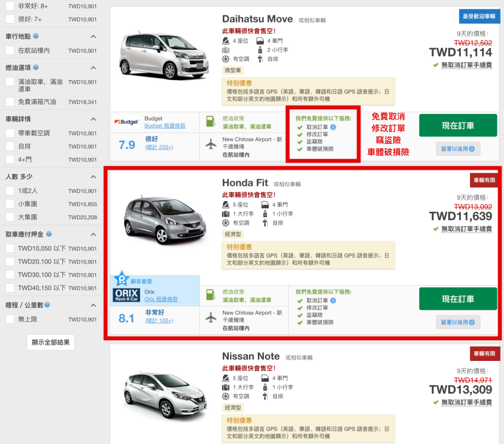Click gearshift icon for Nissan Note 自排

[265, 396]
